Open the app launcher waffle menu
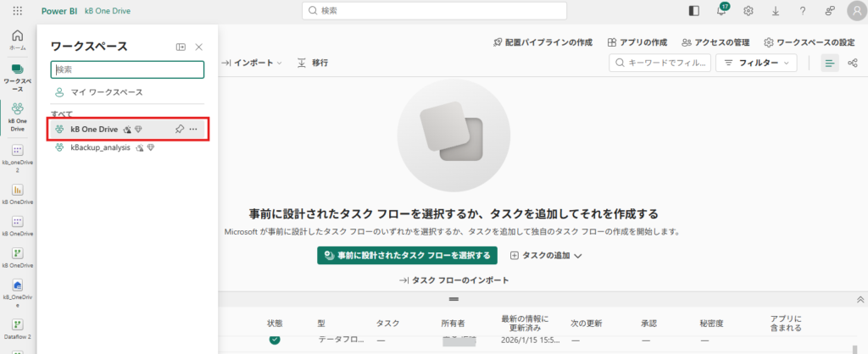 click(x=18, y=11)
